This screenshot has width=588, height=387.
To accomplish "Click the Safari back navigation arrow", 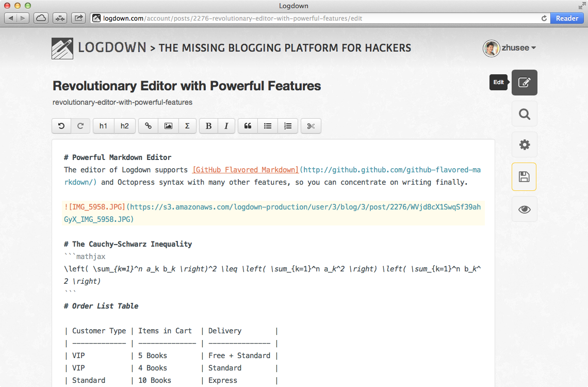I will [x=11, y=18].
